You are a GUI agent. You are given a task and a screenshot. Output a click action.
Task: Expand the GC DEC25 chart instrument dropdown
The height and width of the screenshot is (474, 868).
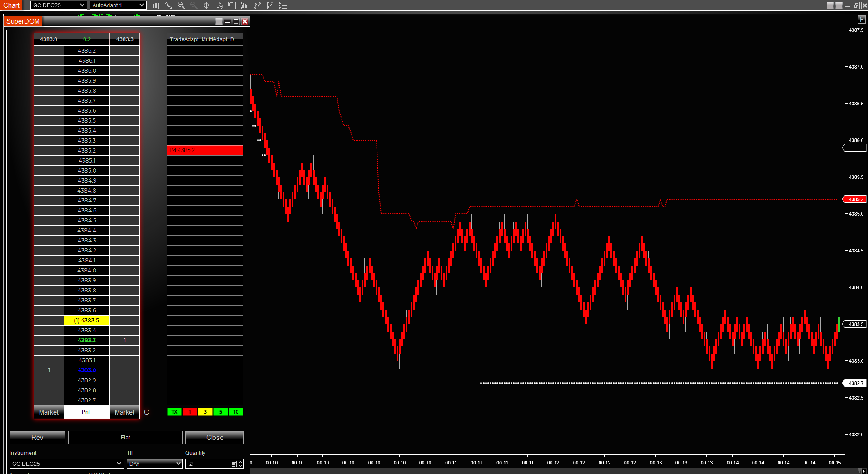tap(58, 5)
